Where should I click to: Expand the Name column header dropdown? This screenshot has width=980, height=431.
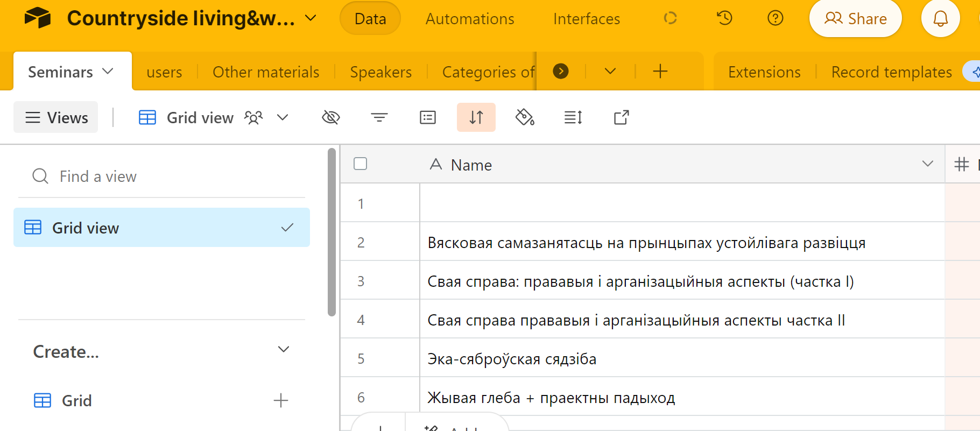pos(927,164)
